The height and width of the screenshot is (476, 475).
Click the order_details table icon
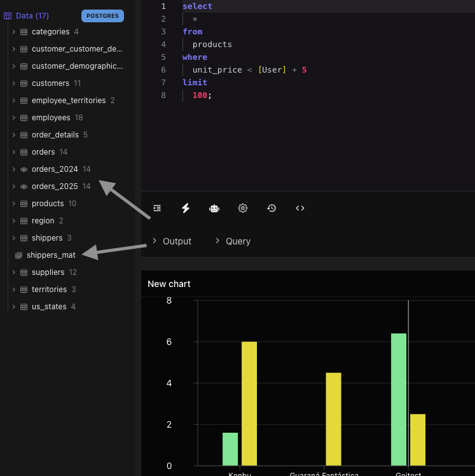pos(24,135)
